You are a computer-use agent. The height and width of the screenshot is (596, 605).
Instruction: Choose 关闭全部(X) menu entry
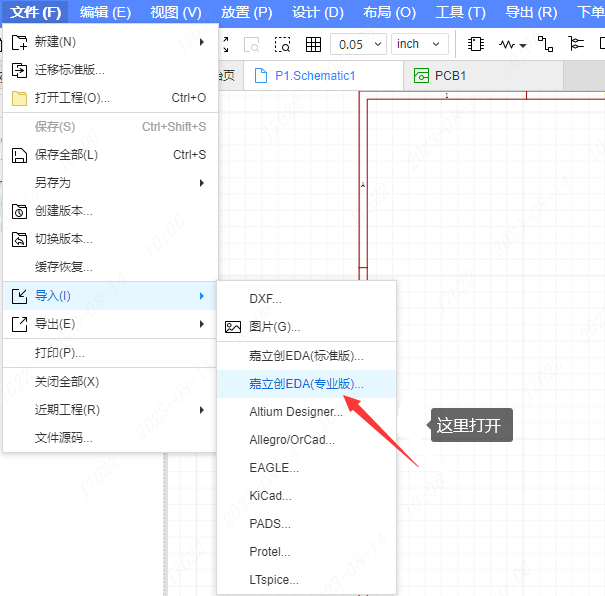point(110,382)
